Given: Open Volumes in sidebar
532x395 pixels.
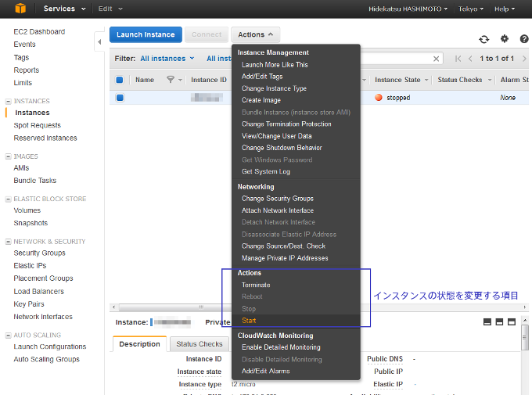Looking at the screenshot, I should [x=27, y=210].
